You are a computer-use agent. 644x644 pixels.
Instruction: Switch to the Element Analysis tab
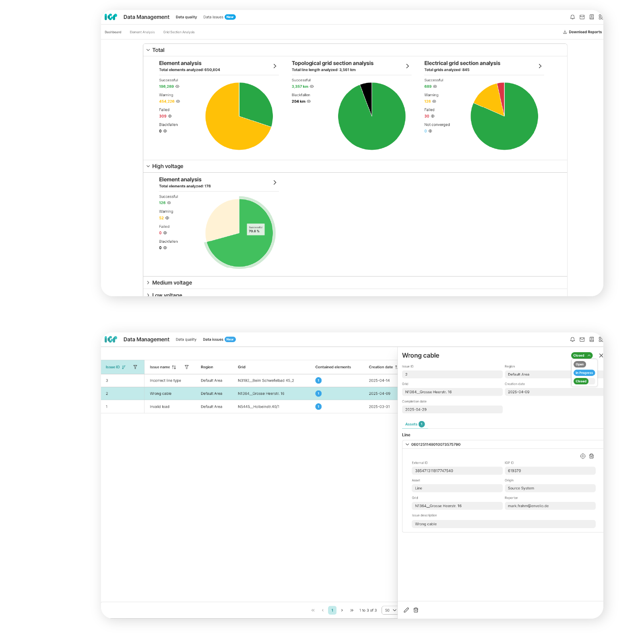[x=142, y=32]
